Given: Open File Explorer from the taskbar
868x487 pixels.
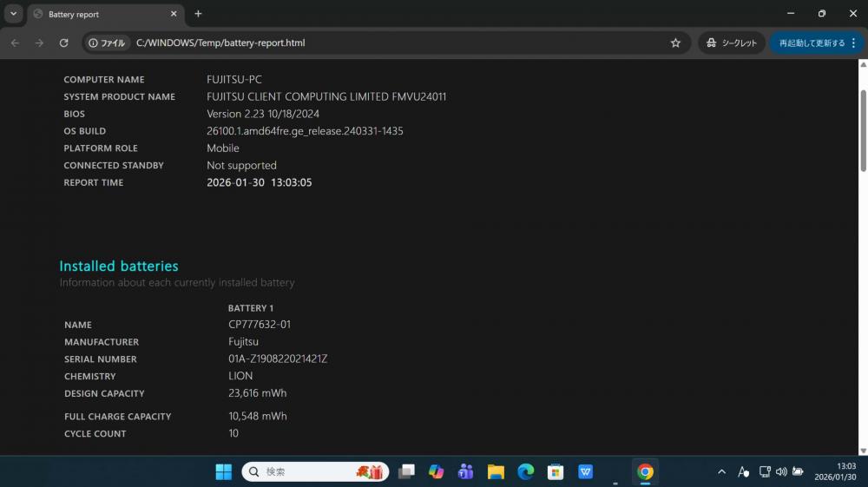Looking at the screenshot, I should (x=496, y=471).
